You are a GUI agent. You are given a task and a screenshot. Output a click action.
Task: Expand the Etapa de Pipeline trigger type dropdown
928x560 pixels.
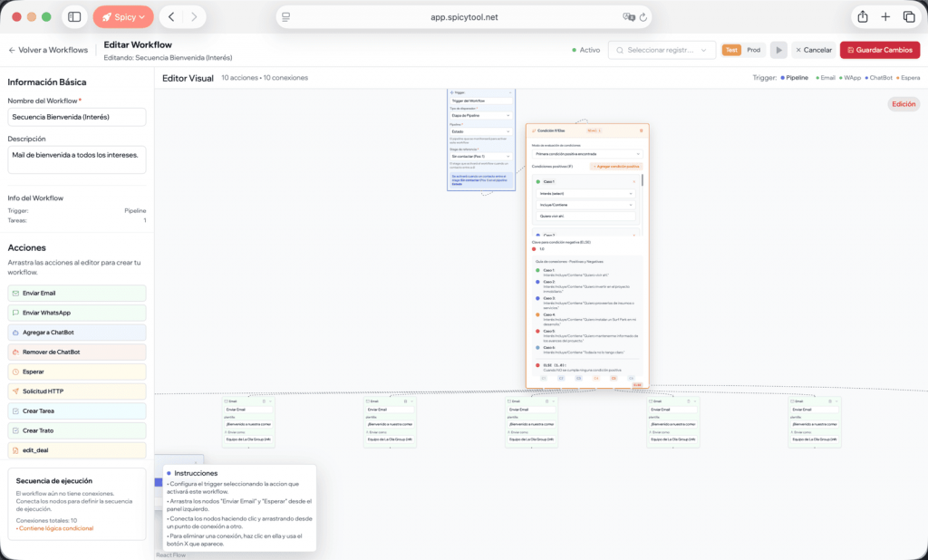tap(481, 116)
